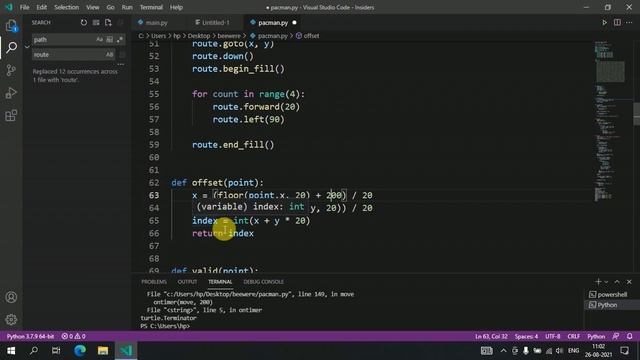Show hidden system tray icons
The image size is (640, 360).
pos(503,351)
